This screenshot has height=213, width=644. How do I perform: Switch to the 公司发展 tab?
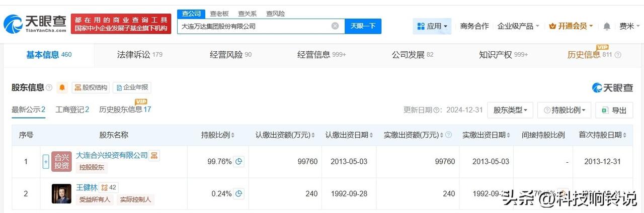tap(413, 55)
